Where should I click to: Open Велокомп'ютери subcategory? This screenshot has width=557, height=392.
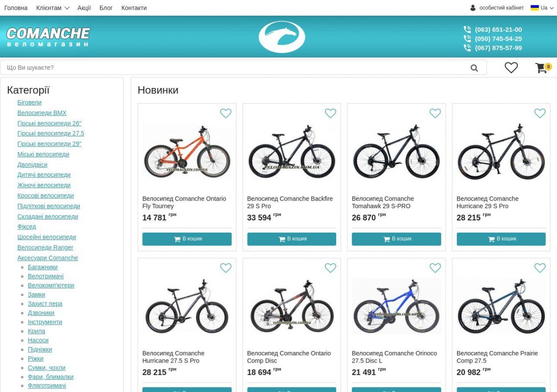point(51,285)
